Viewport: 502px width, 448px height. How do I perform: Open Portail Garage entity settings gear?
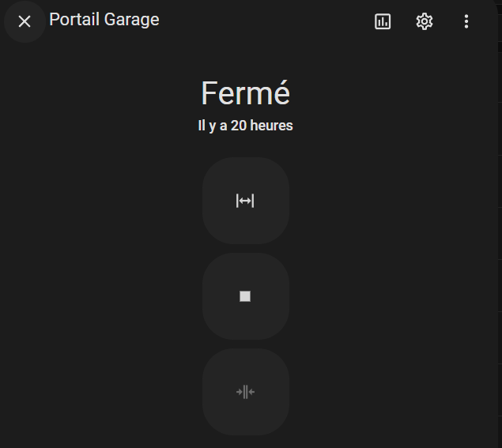425,21
